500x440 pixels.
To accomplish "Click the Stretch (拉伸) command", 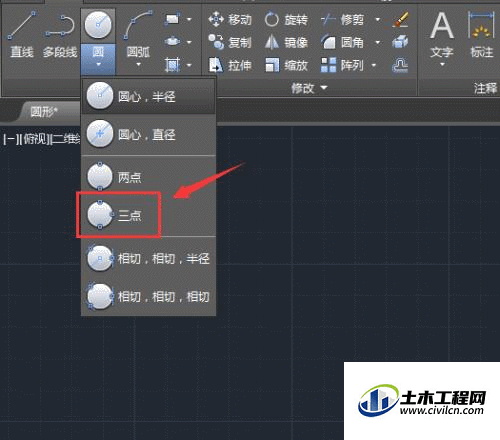I will coord(230,65).
